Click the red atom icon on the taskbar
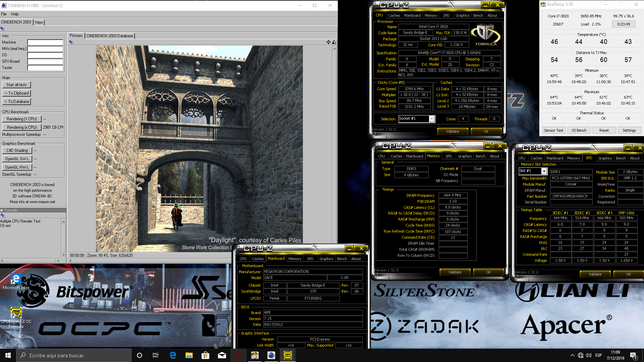 (x=238, y=355)
